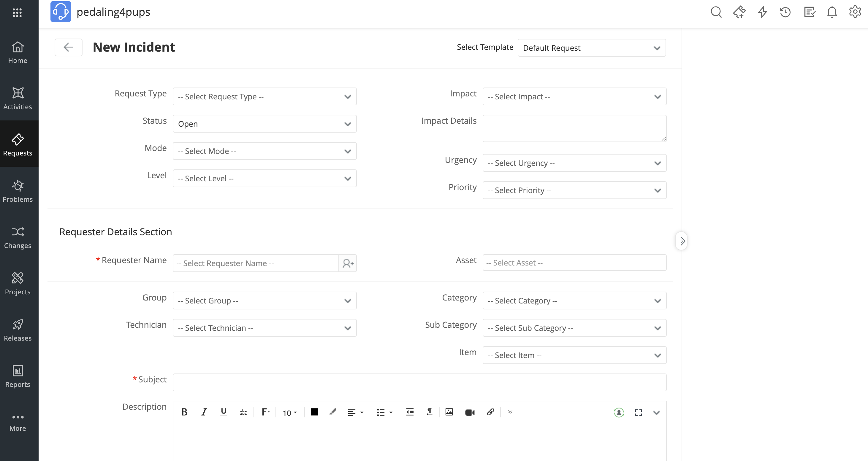
Task: Click the text color swatch in toolbar
Action: click(314, 412)
